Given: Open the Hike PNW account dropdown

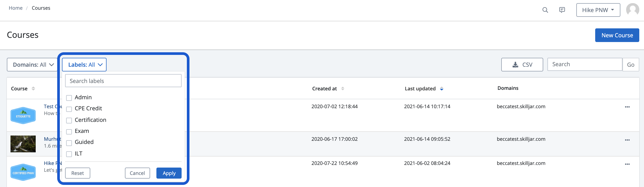Looking at the screenshot, I should 598,10.
